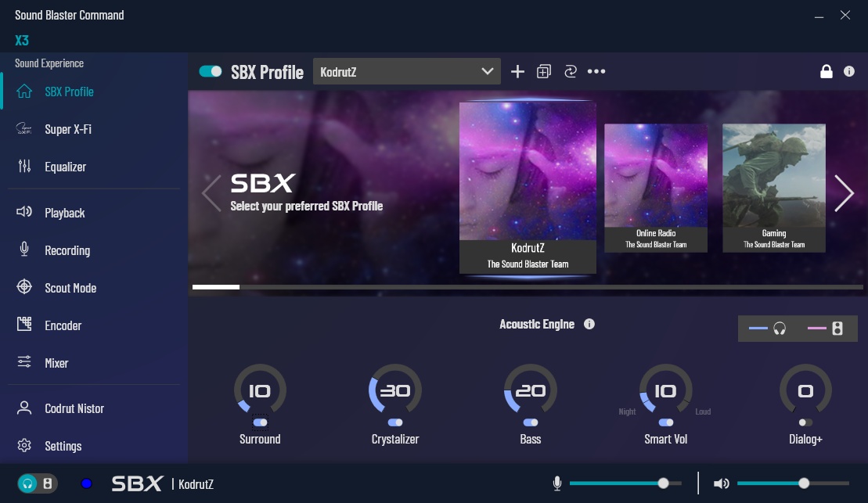
Task: Disable the Bass effect switch
Action: coord(531,422)
